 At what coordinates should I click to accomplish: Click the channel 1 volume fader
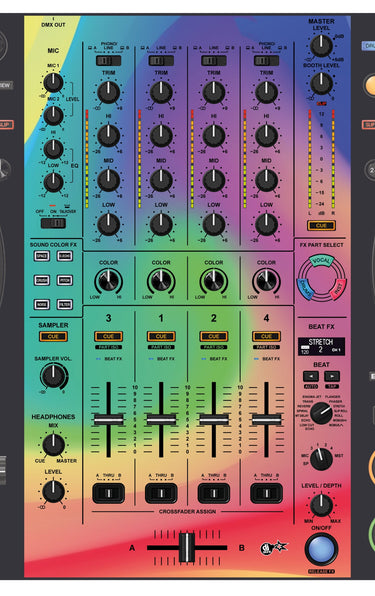pyautogui.click(x=161, y=420)
